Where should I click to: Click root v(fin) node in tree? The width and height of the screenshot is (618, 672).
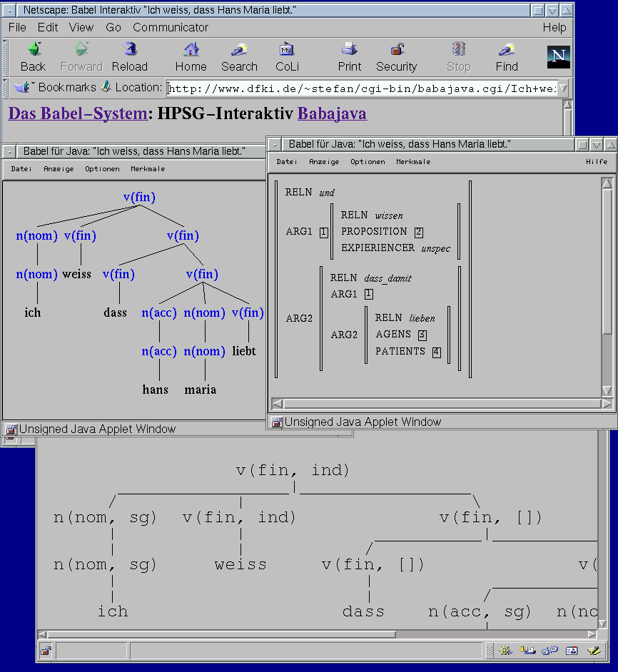click(139, 197)
